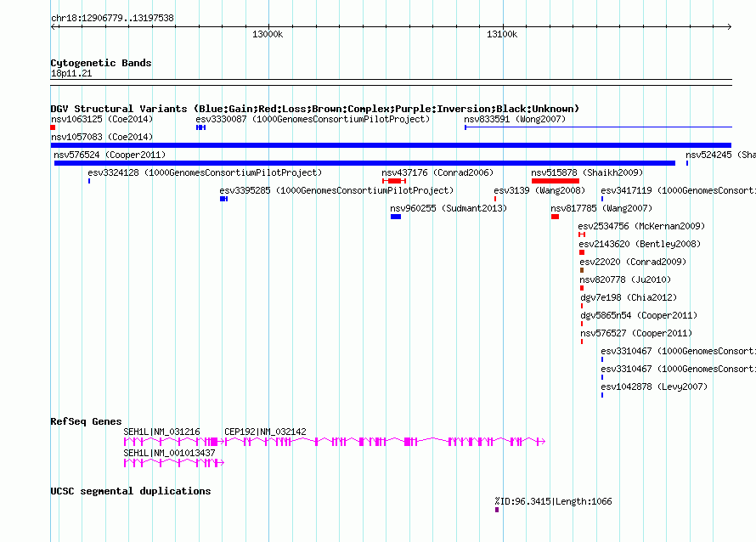
Task: Select the magenta SEH1L NM_001013437 transcript glyph
Action: [174, 463]
